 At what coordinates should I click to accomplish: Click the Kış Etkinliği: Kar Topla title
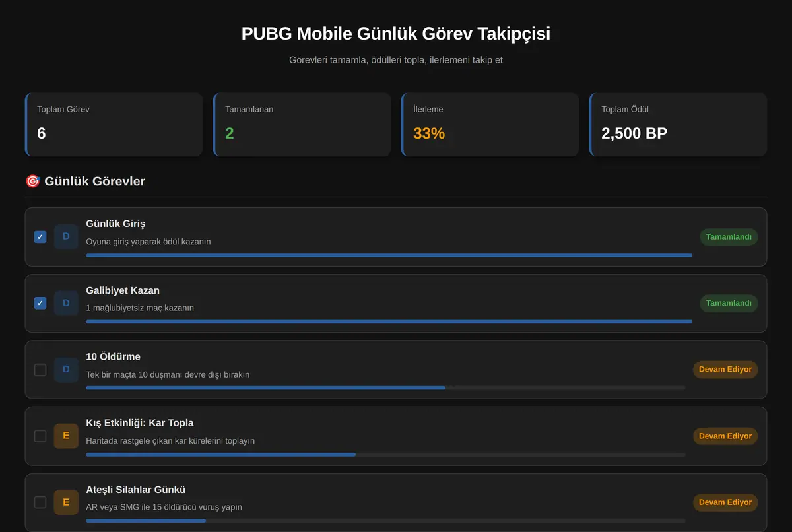[x=140, y=423]
